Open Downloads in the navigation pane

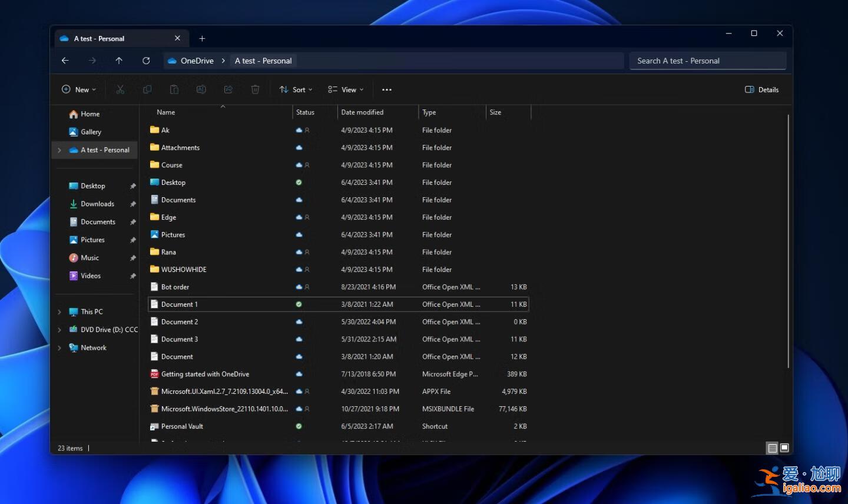click(97, 204)
